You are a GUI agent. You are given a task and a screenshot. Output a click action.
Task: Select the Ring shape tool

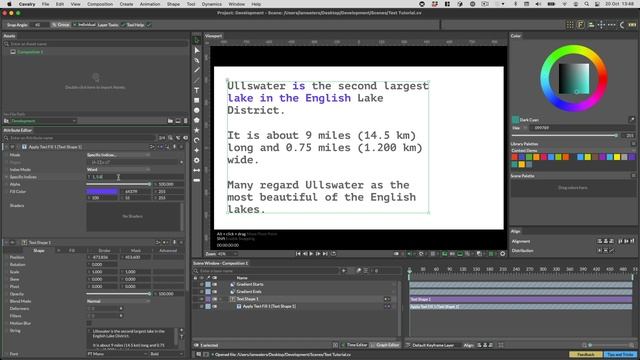point(197,160)
